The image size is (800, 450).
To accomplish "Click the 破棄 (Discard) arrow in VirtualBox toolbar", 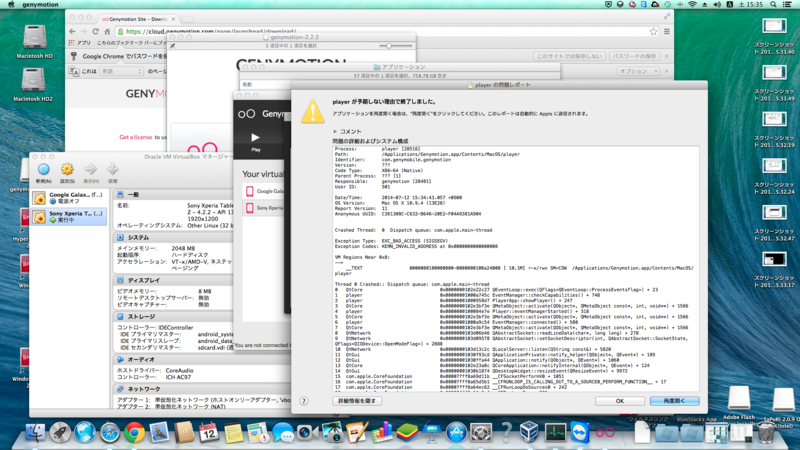I will [x=113, y=173].
